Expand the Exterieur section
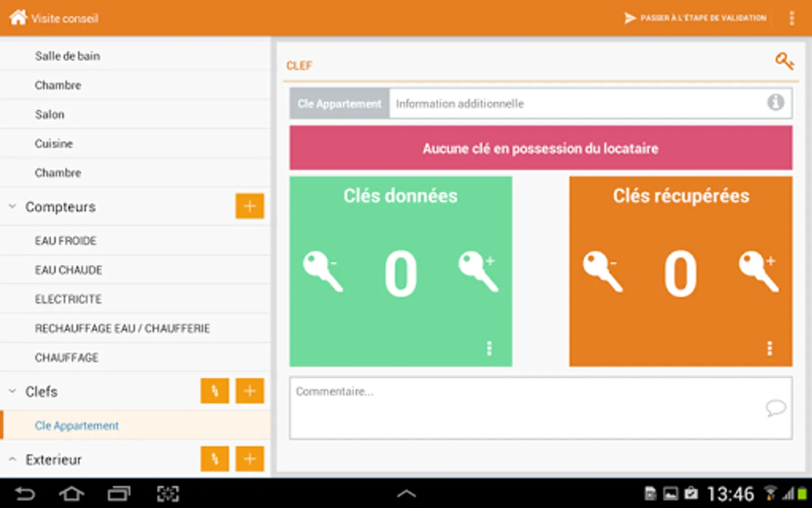The width and height of the screenshot is (812, 508). tap(12, 459)
